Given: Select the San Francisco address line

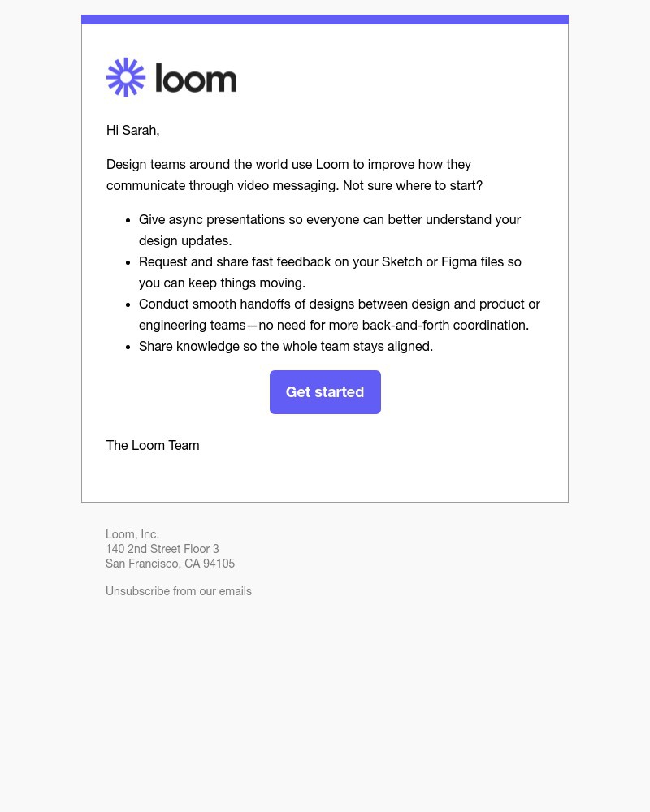Looking at the screenshot, I should pos(171,564).
